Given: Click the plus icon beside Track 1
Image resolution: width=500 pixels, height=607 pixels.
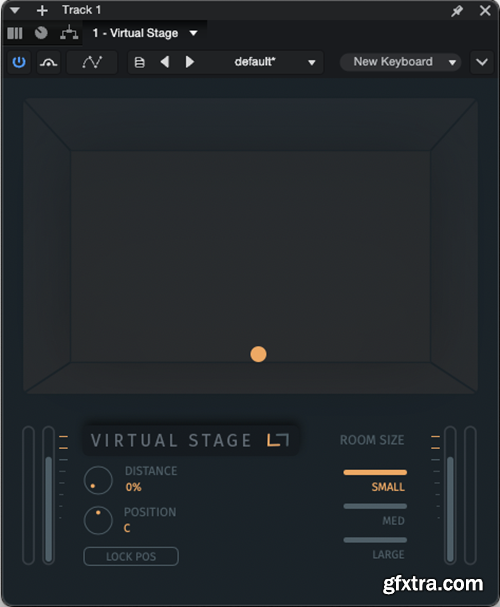Looking at the screenshot, I should [42, 10].
